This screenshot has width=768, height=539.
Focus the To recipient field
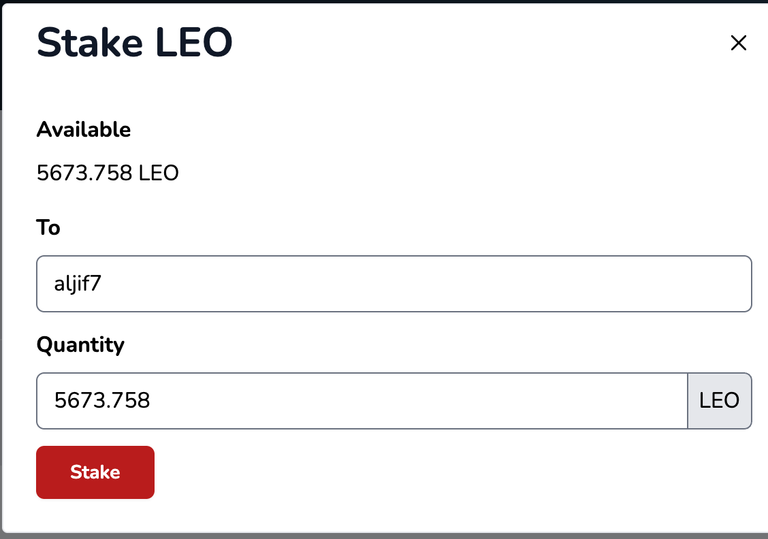pyautogui.click(x=394, y=284)
